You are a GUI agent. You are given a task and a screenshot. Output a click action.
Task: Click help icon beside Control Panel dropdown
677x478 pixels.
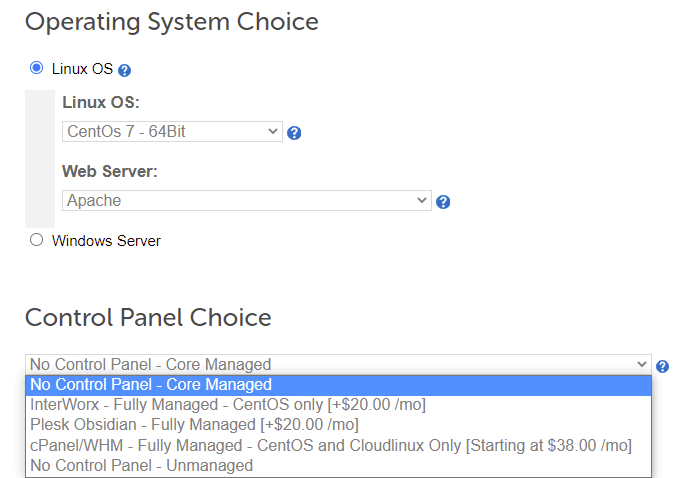[662, 367]
